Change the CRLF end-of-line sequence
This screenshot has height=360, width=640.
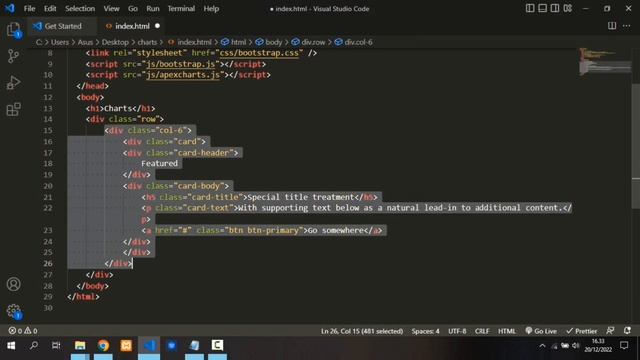coord(482,331)
